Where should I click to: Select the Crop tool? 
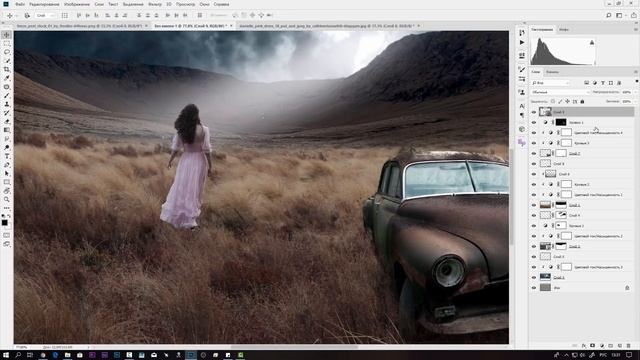point(7,69)
